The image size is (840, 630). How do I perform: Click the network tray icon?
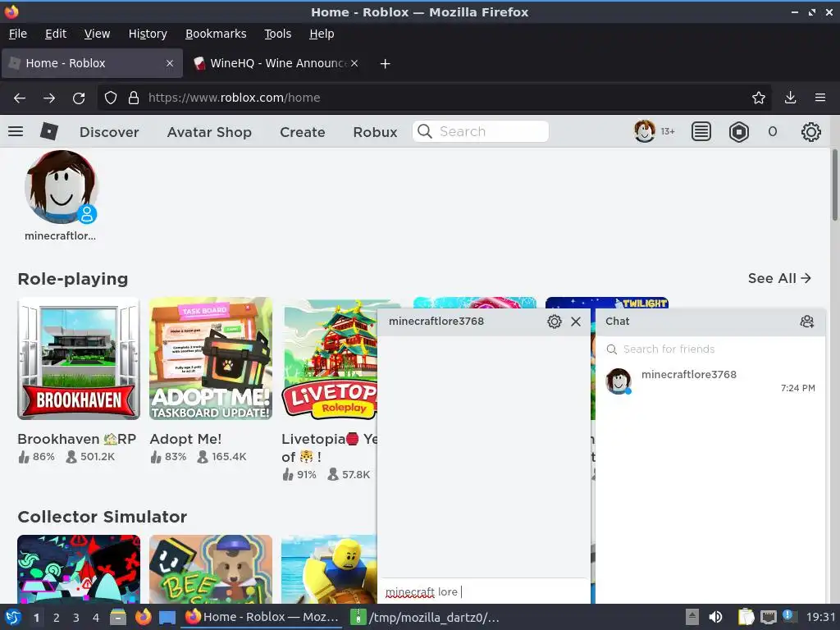tap(769, 617)
